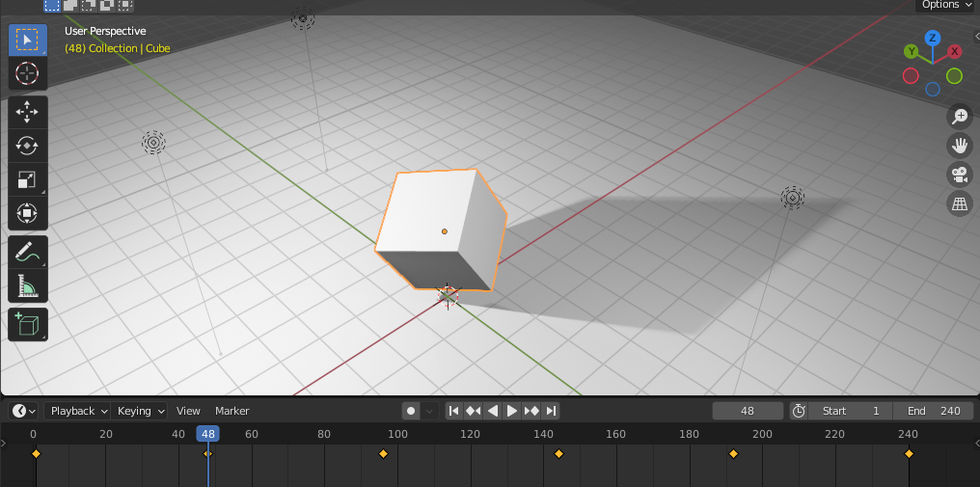
Task: Select the Select Box tool
Action: [28, 40]
